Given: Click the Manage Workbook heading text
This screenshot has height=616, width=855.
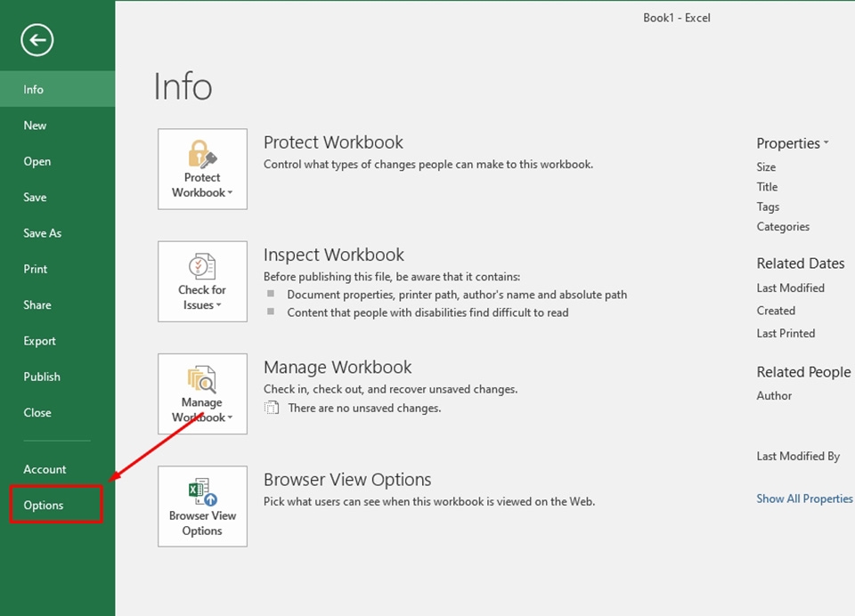Looking at the screenshot, I should pyautogui.click(x=338, y=367).
